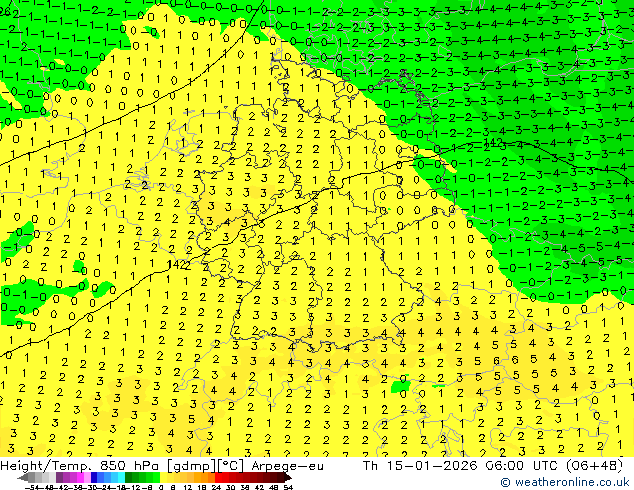The height and width of the screenshot is (490, 634).
Task: Click the yellow 0°C swatch in the temperature legend
Action: [164, 478]
